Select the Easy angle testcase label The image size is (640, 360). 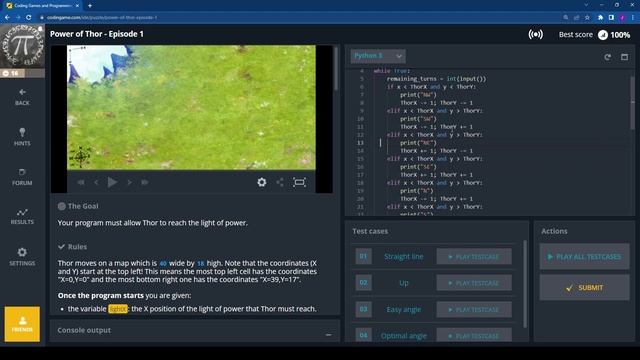(x=404, y=309)
